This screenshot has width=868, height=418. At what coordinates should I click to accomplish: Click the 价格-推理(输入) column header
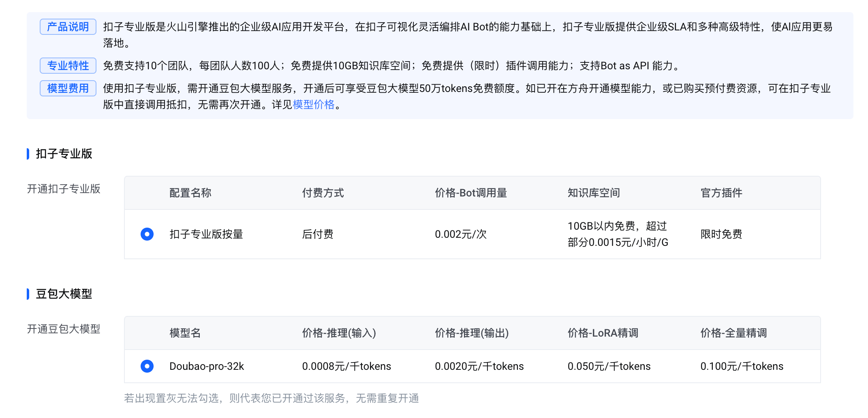point(339,333)
